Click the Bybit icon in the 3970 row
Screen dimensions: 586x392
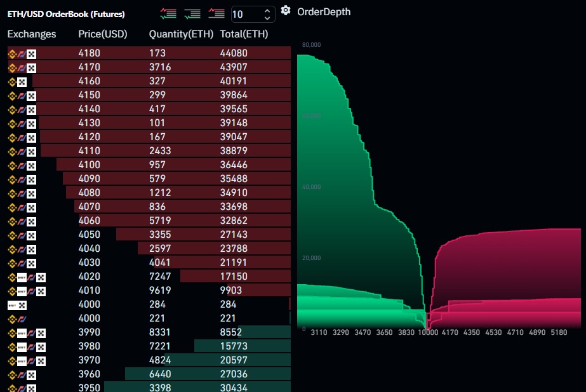[22, 361]
